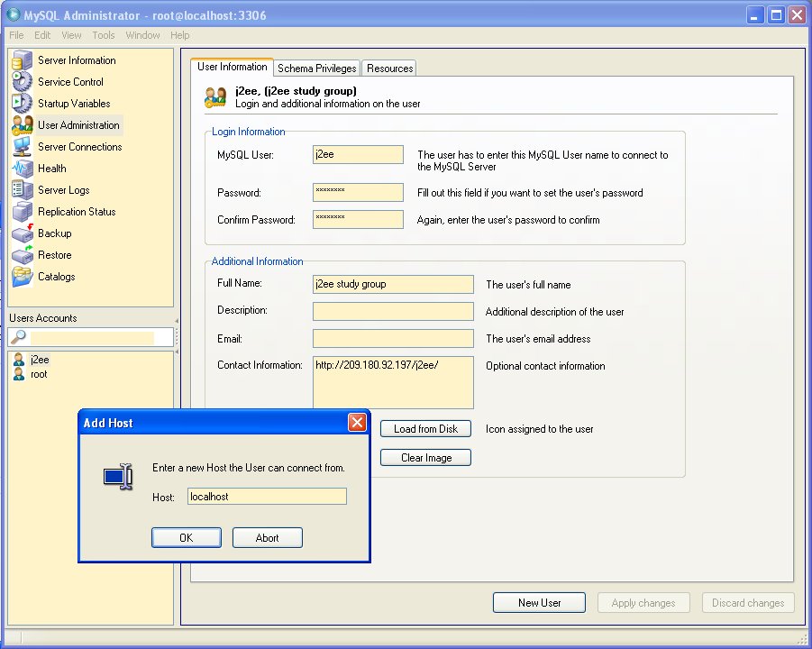Select Restore label in sidebar
Screen dimensions: 812x649
[54, 255]
